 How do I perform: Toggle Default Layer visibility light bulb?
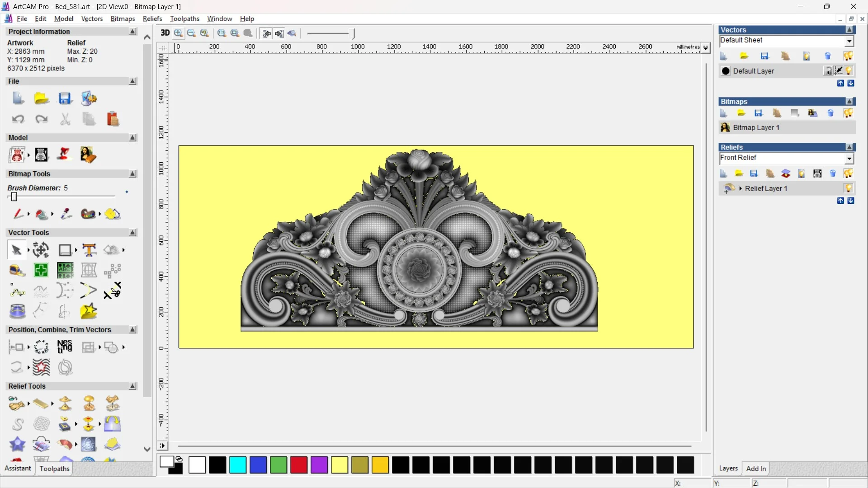click(x=849, y=71)
